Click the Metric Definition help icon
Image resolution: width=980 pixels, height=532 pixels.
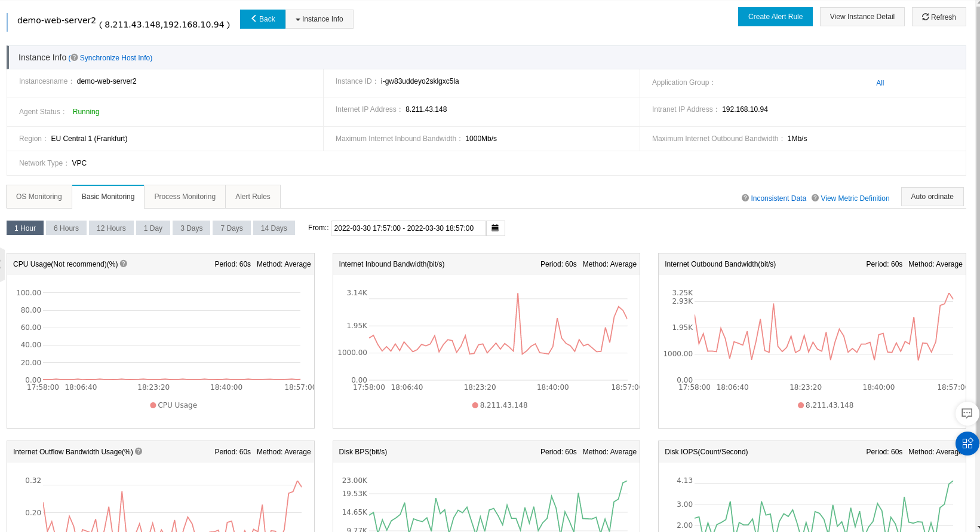(815, 198)
